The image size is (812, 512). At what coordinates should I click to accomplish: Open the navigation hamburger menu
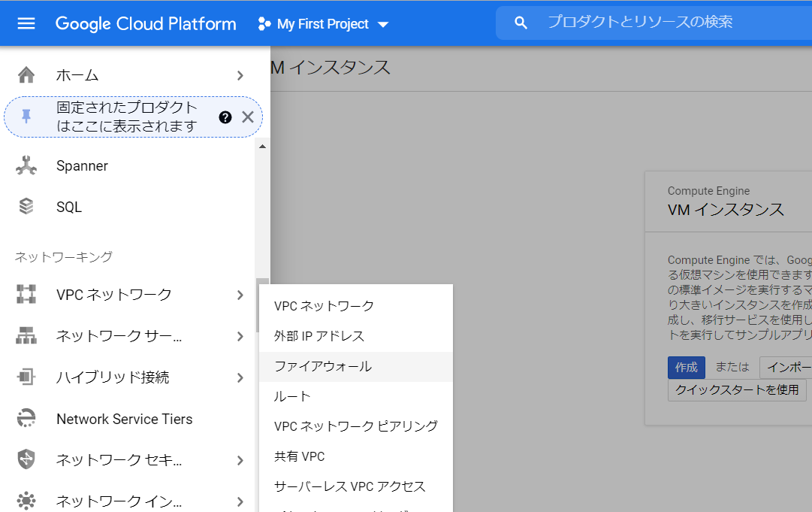[x=26, y=23]
